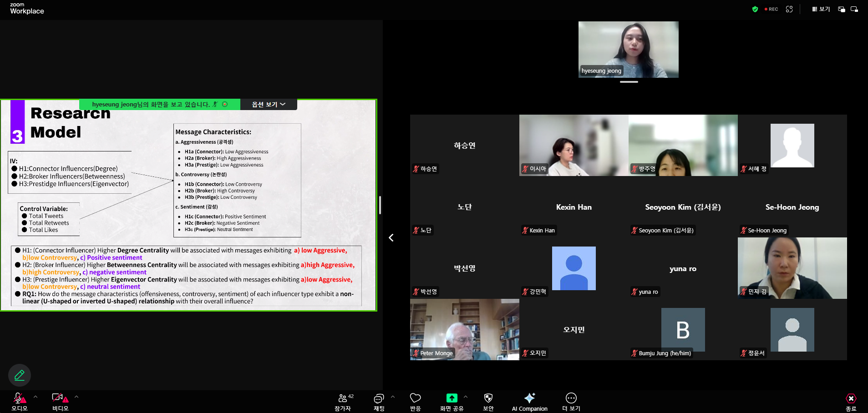Go to previous gallery page arrow
868x413 pixels.
pyautogui.click(x=391, y=237)
